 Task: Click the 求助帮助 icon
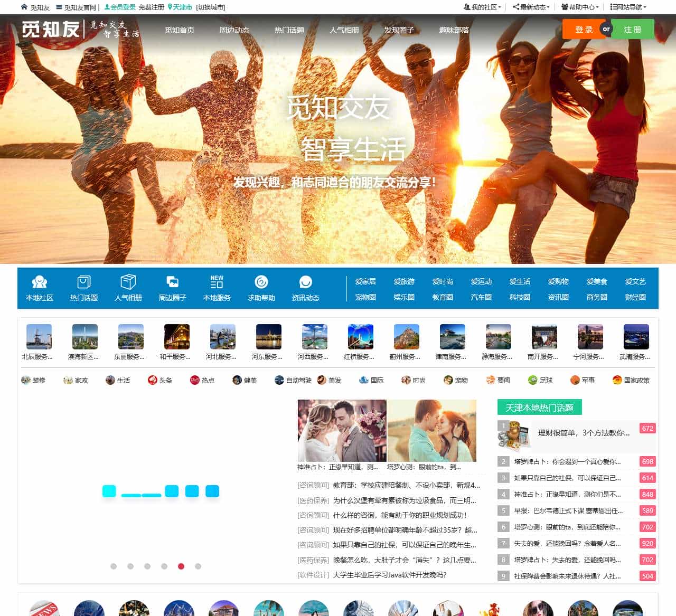tap(261, 282)
